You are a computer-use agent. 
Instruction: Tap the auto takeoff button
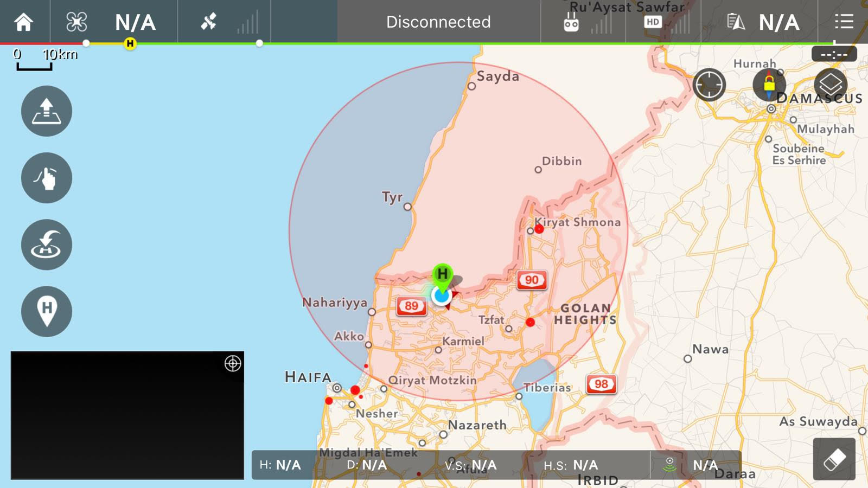tap(47, 111)
